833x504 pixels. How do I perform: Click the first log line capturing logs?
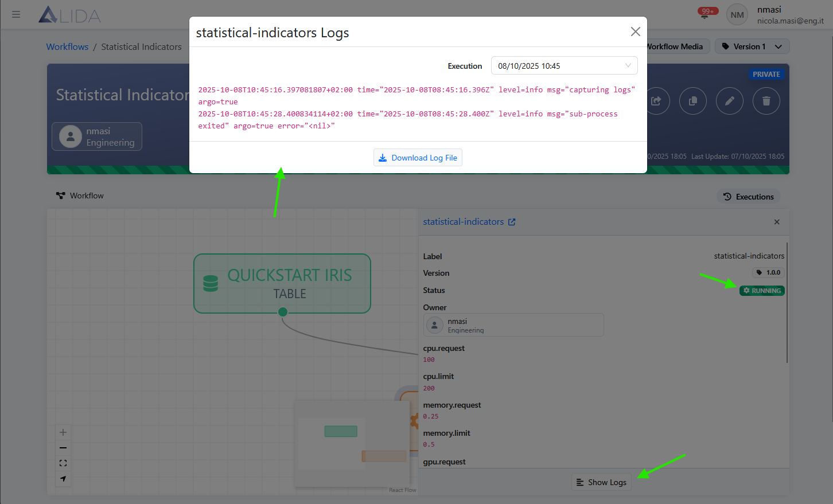[416, 96]
